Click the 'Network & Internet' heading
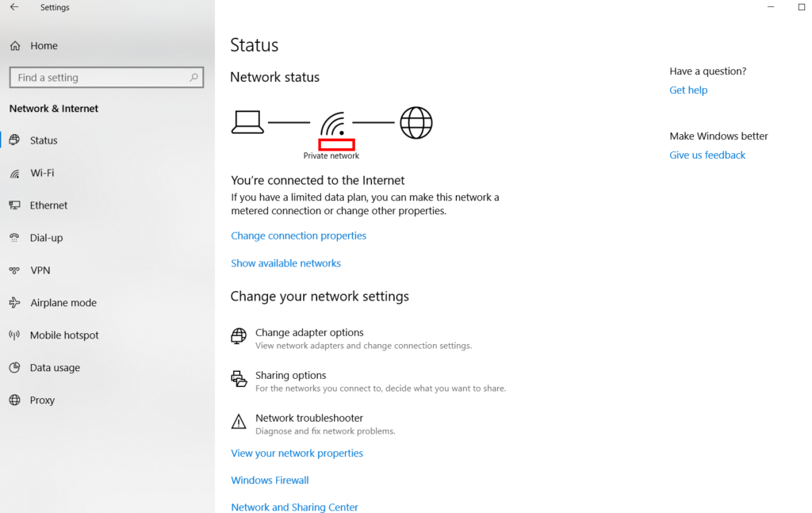Image resolution: width=812 pixels, height=513 pixels. [54, 108]
